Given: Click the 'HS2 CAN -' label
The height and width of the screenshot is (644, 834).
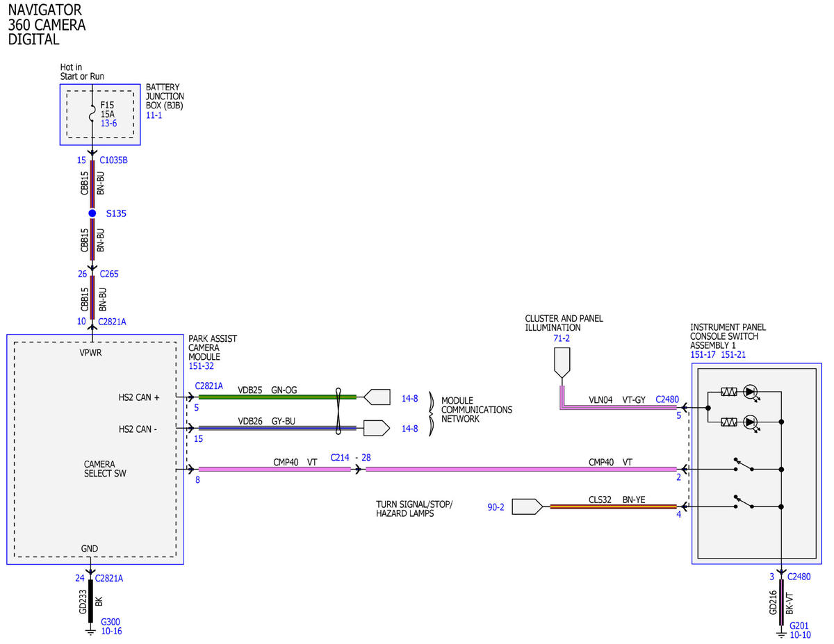Looking at the screenshot, I should tap(138, 429).
